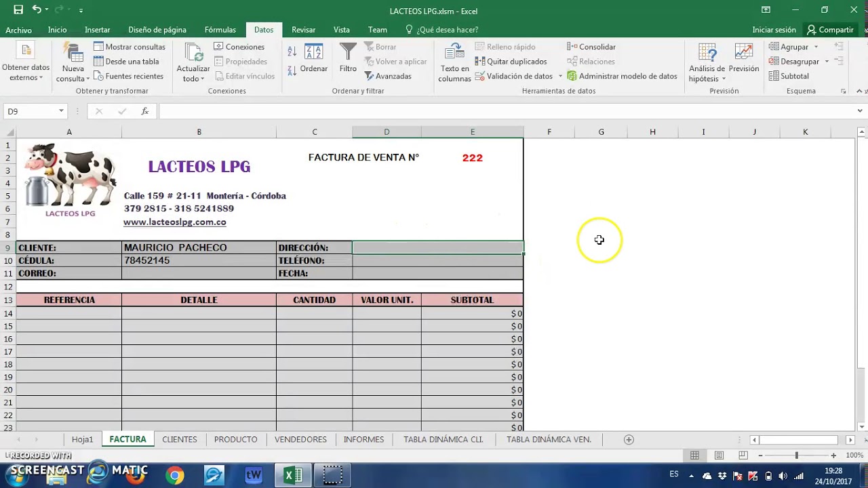Click the Consolidar button
The height and width of the screenshot is (488, 868).
click(591, 47)
